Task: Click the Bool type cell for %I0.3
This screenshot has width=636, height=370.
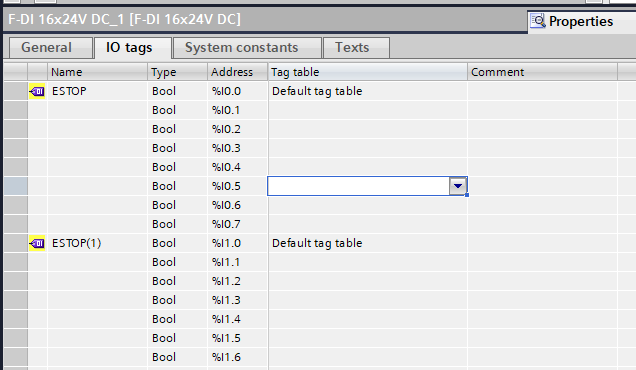Action: click(x=178, y=148)
